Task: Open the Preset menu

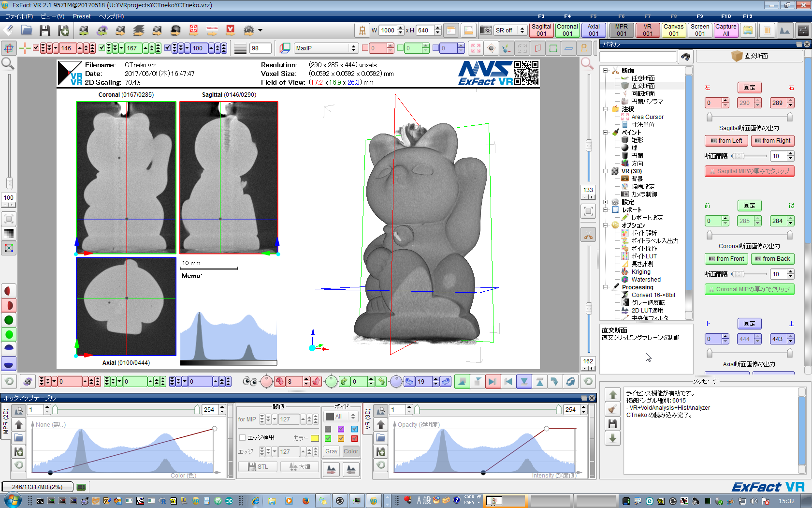Action: coord(82,16)
